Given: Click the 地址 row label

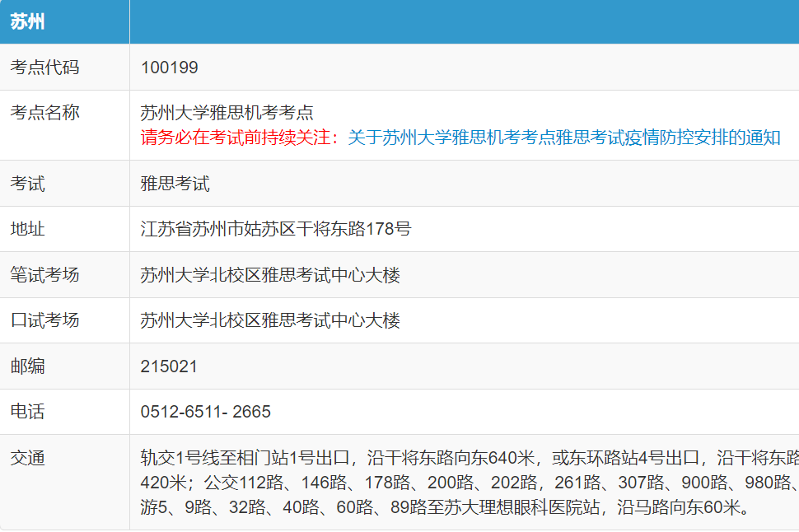Looking at the screenshot, I should point(27,229).
